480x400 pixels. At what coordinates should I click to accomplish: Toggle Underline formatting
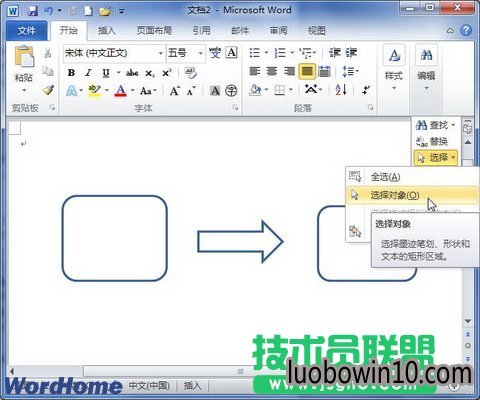click(106, 73)
